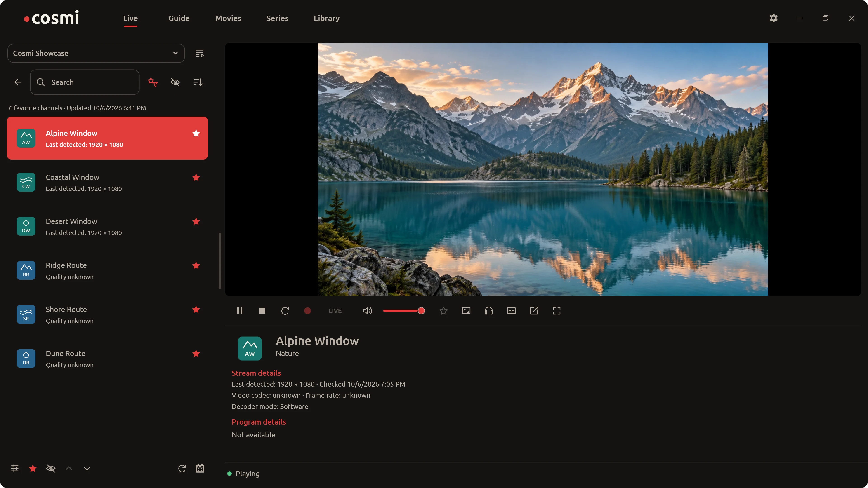
Task: Toggle the favorites filter next to search
Action: pyautogui.click(x=153, y=82)
